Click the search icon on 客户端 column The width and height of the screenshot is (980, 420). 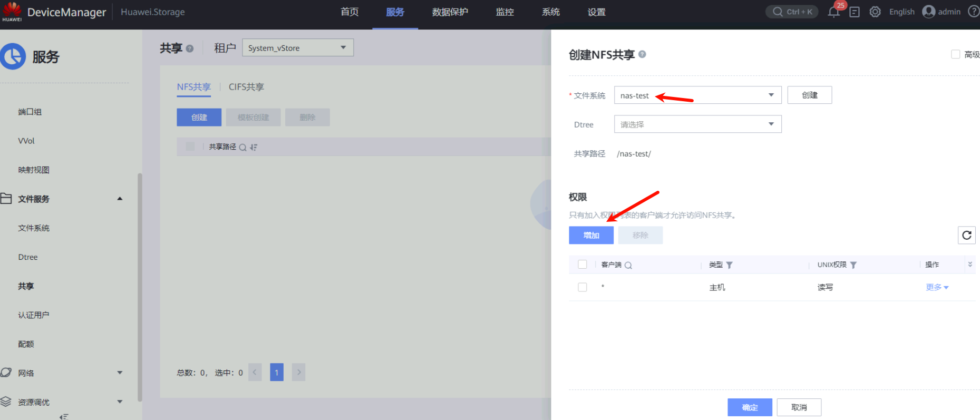click(x=628, y=265)
